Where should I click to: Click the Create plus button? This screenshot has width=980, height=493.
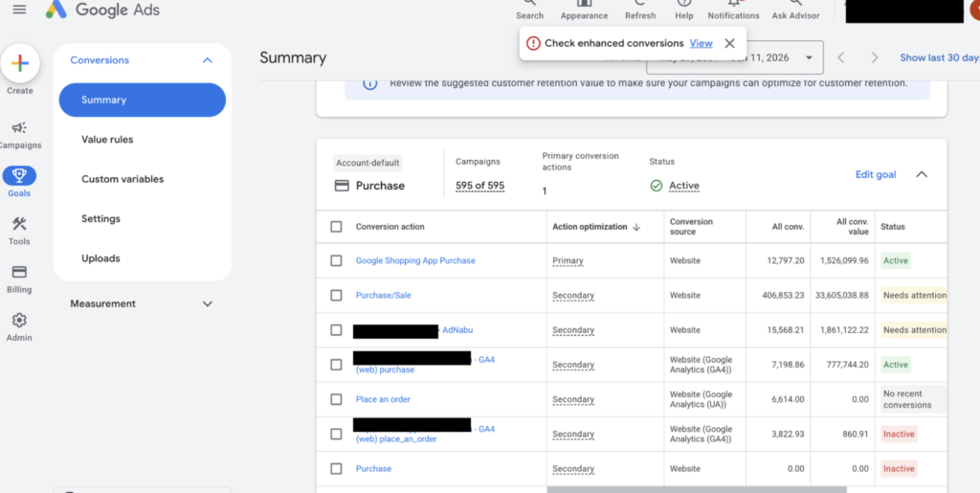pyautogui.click(x=20, y=63)
